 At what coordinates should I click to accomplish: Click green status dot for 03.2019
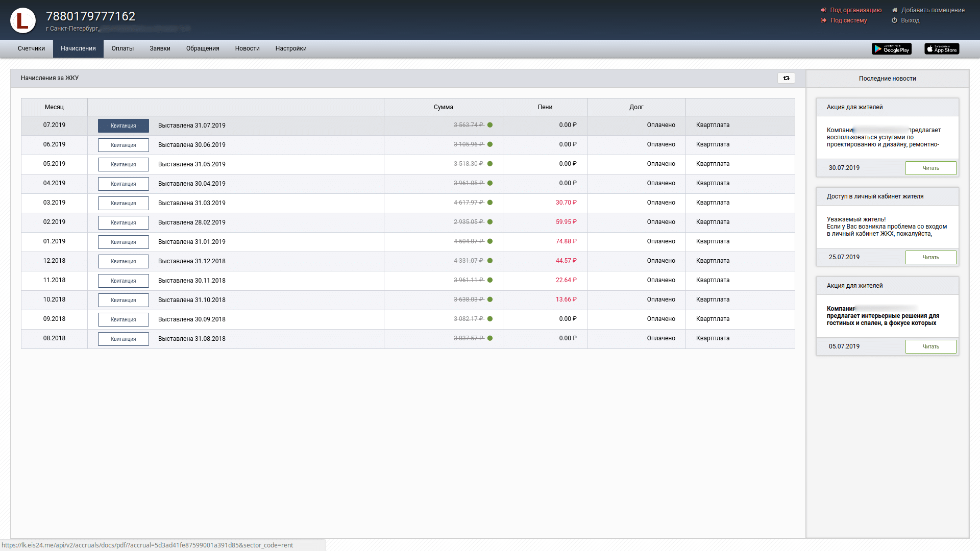490,203
